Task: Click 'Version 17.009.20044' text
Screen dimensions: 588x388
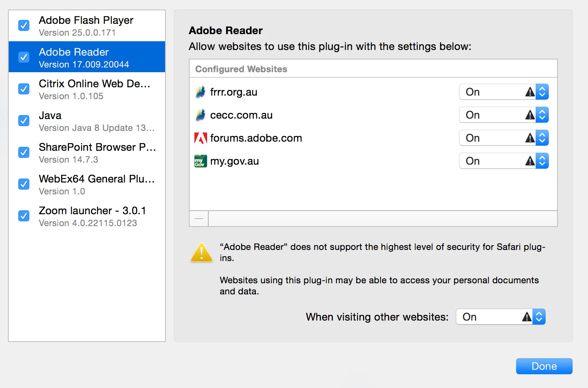Action: tap(84, 64)
